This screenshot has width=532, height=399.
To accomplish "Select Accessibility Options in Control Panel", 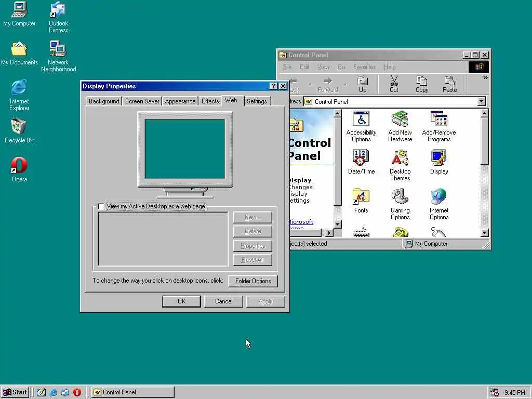I will [x=361, y=127].
